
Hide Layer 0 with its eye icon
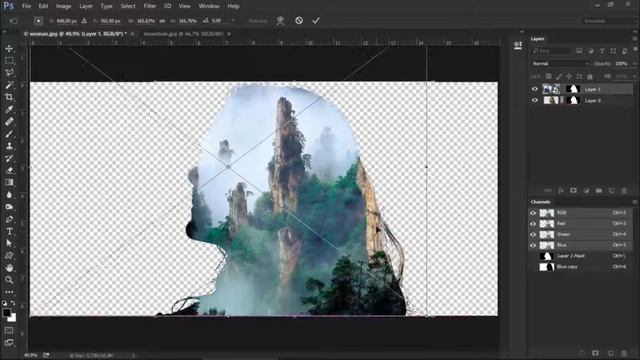tap(535, 100)
